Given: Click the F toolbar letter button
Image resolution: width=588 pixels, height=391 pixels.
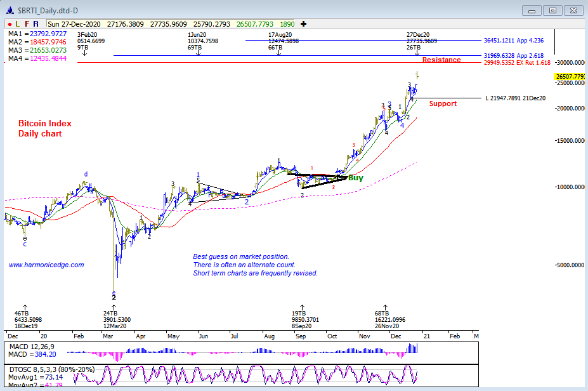Looking at the screenshot, I should [27, 24].
